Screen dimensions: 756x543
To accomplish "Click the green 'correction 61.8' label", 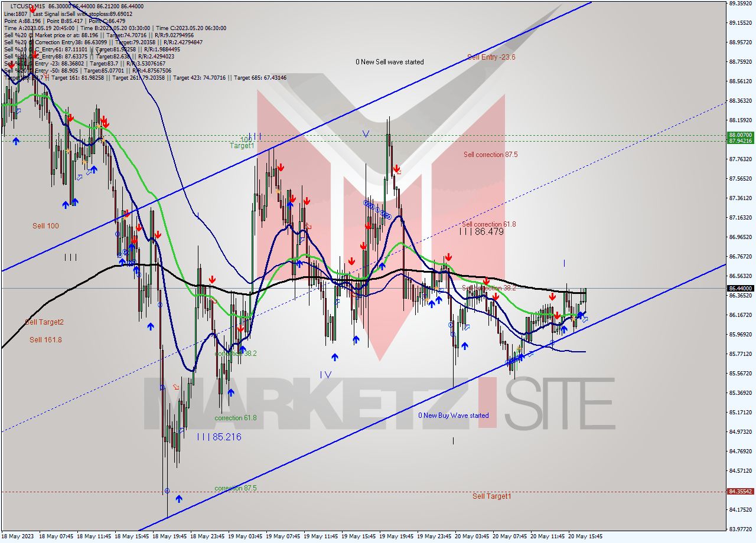I will 236,418.
